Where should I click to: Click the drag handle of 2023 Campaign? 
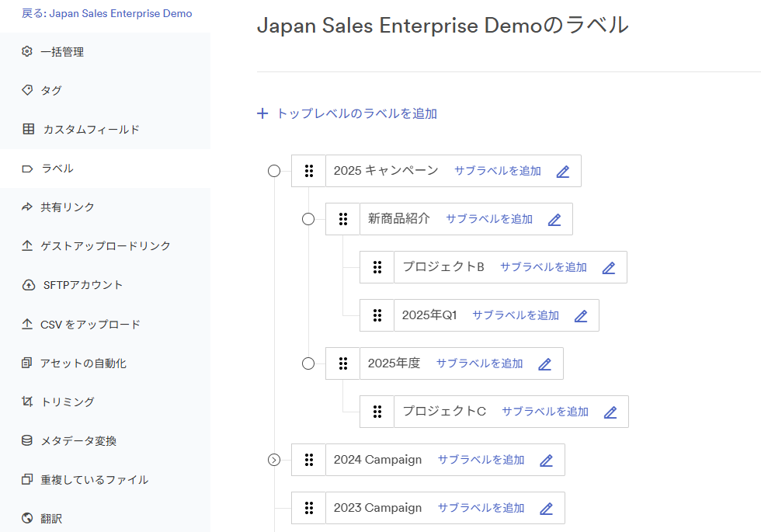point(309,508)
